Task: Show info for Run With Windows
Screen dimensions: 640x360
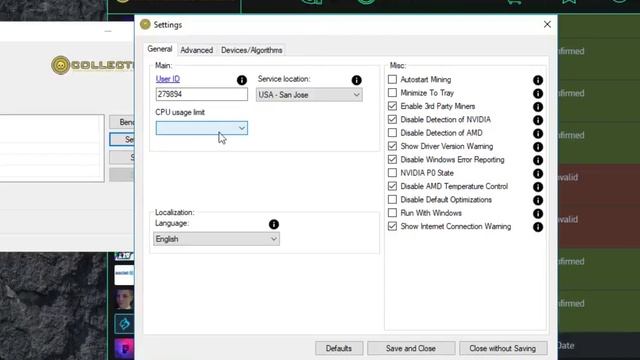Action: coord(538,213)
